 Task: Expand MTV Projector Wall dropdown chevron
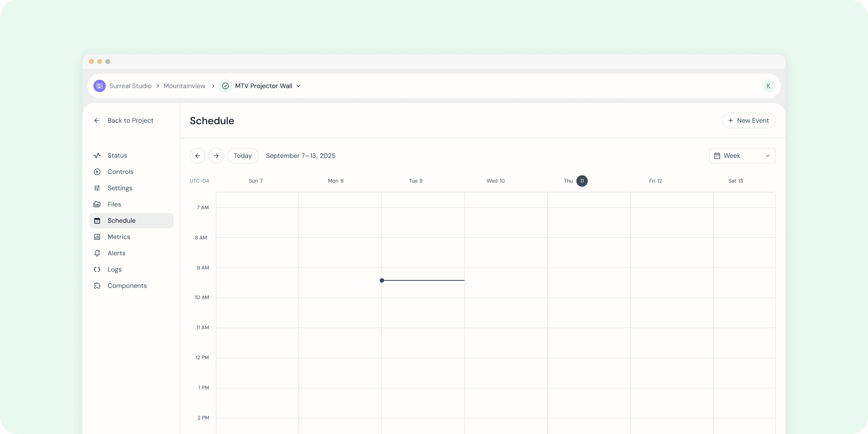pos(299,86)
